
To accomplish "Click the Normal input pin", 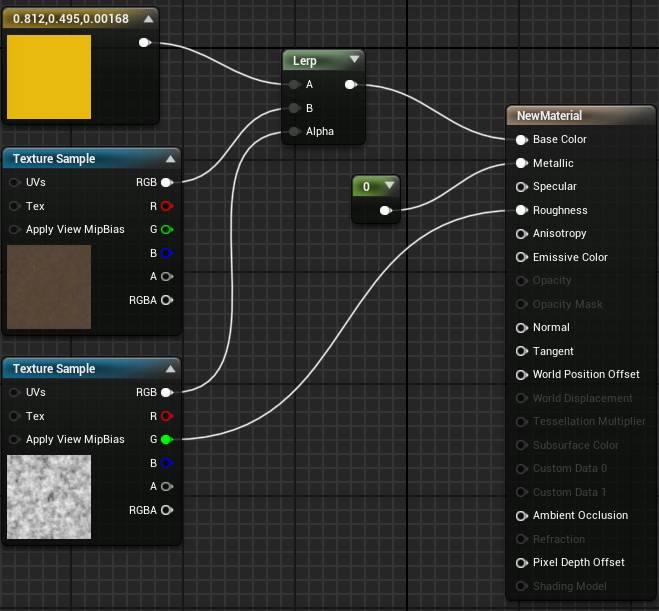I will pos(522,328).
